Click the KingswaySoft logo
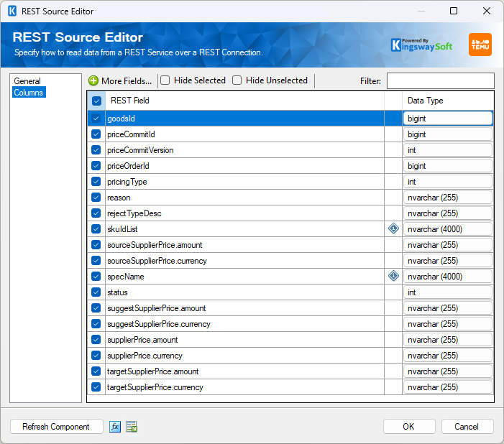Screen dimensions: 504x444 pyautogui.click(x=421, y=45)
